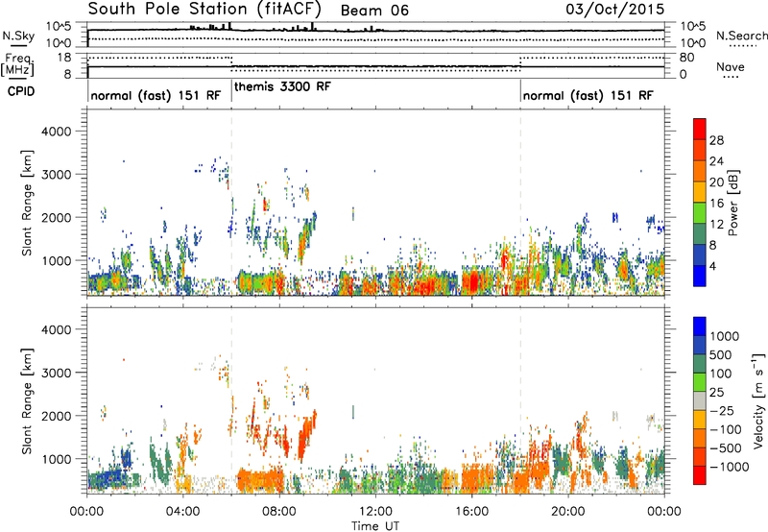Viewport: 768px width, 532px height.
Task: Select the '-25' label on Velocity colorbar
Action: (722, 411)
